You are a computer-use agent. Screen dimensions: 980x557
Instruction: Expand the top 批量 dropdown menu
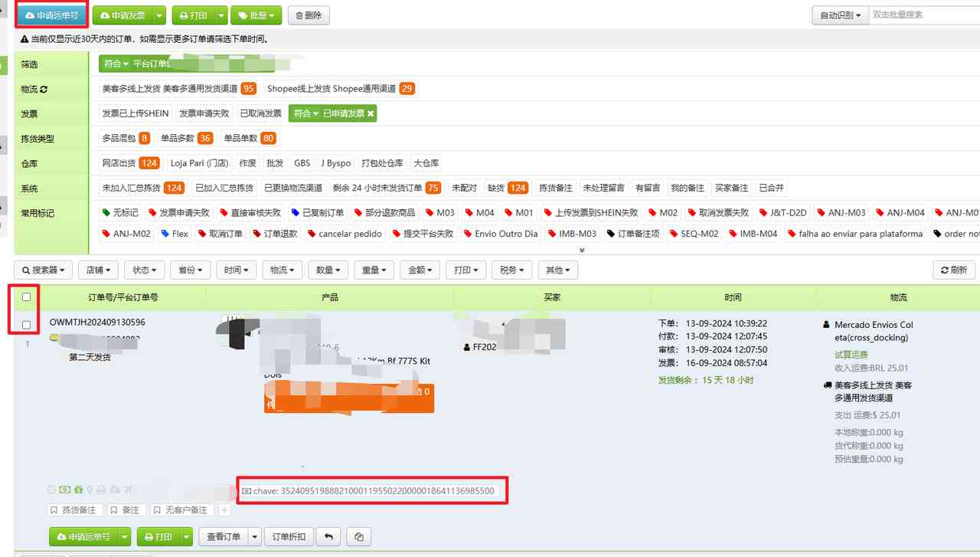(x=256, y=15)
